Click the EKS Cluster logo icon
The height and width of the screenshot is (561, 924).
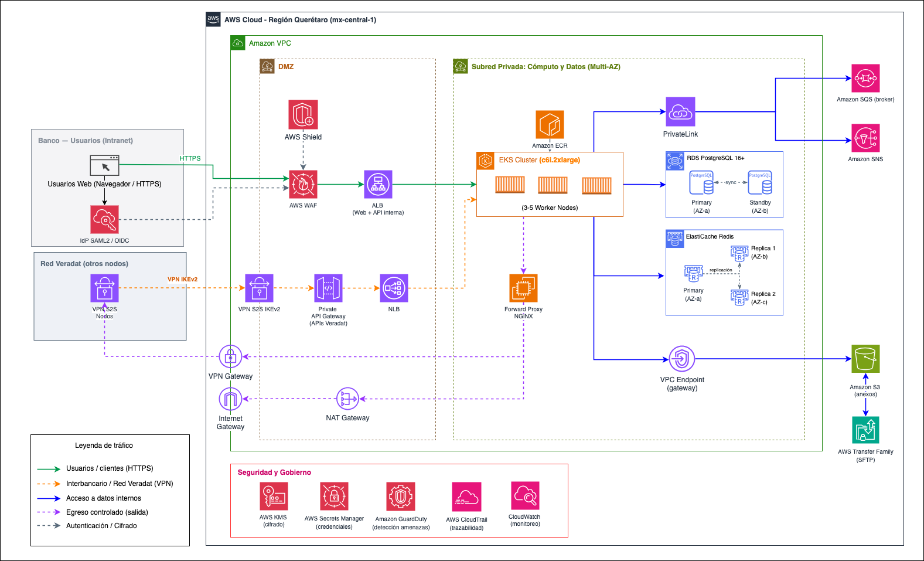tap(485, 161)
